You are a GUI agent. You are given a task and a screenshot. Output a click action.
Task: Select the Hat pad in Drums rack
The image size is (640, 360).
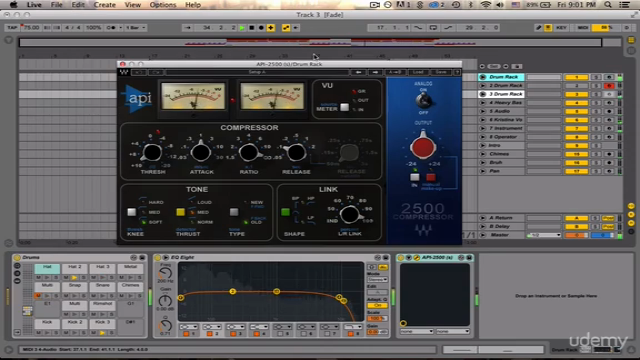pyautogui.click(x=47, y=268)
